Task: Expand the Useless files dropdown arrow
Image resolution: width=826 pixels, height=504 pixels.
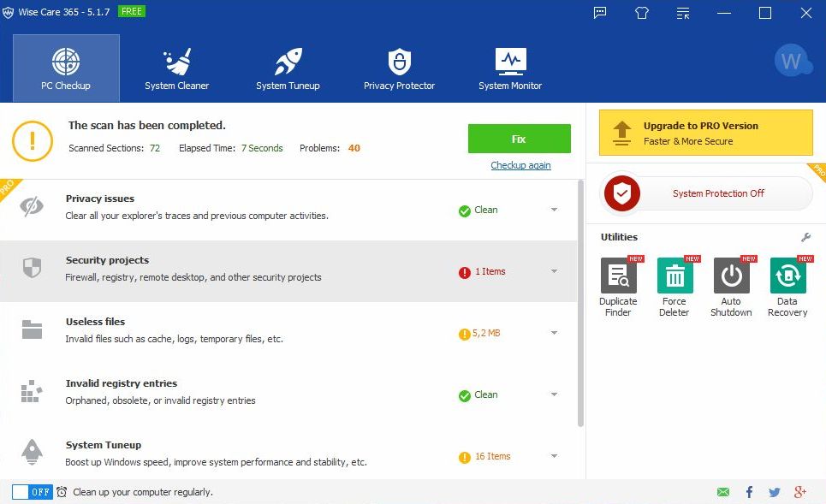Action: coord(554,333)
